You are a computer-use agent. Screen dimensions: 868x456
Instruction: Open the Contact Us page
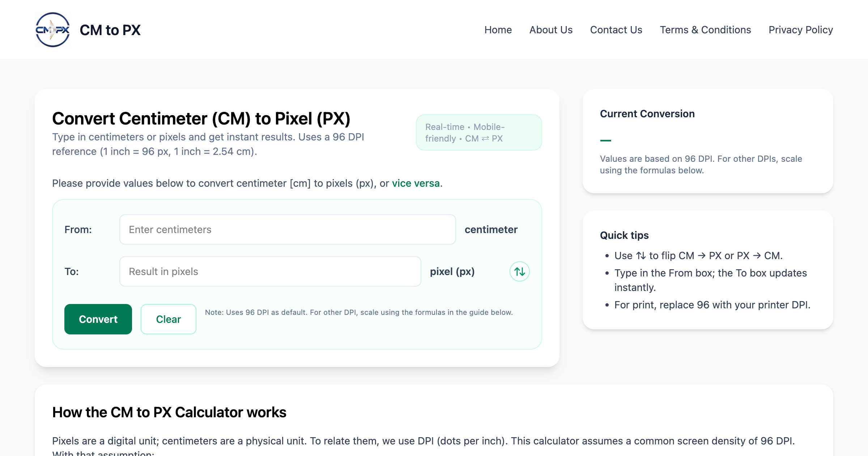coord(616,30)
